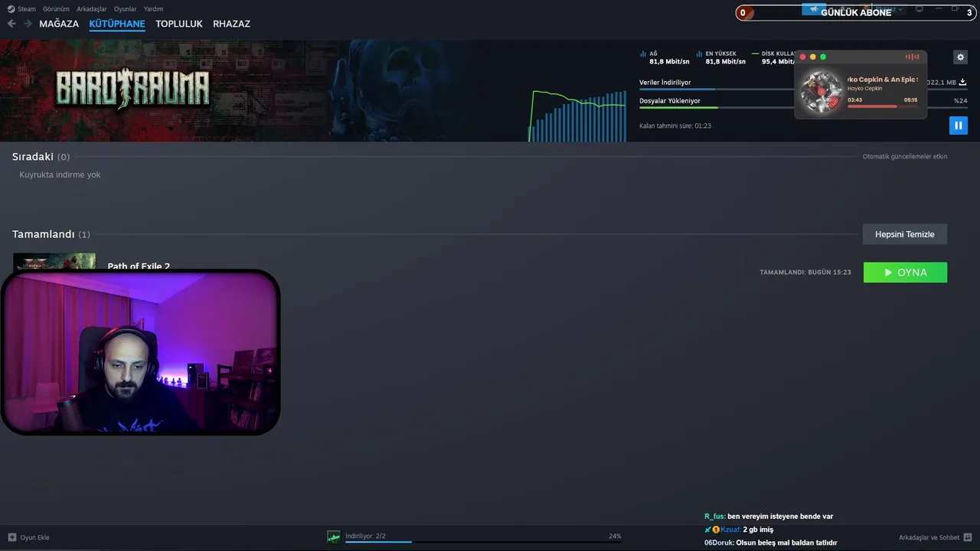The height and width of the screenshot is (551, 980).
Task: Click the 'Hayko Cepkin' artist name
Action: coord(865,88)
